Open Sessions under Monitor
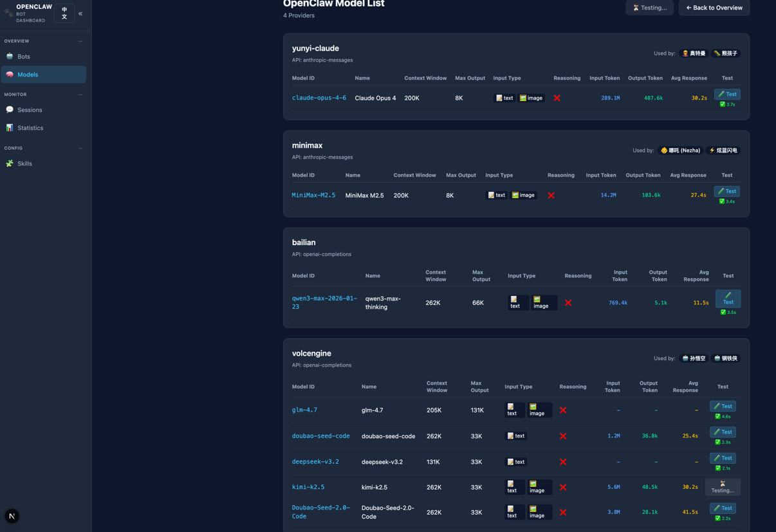The height and width of the screenshot is (532, 776). [43, 110]
